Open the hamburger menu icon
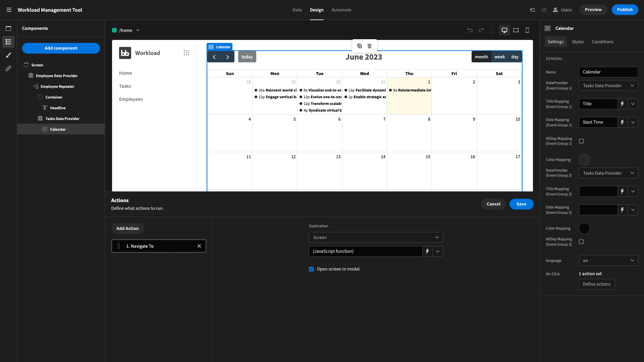 [x=9, y=10]
